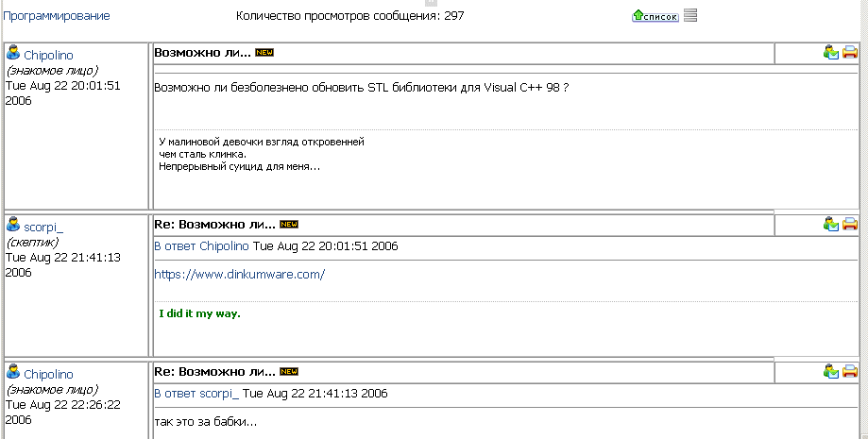This screenshot has width=868, height=439.
Task: Open the Программирование section link
Action: click(x=57, y=16)
